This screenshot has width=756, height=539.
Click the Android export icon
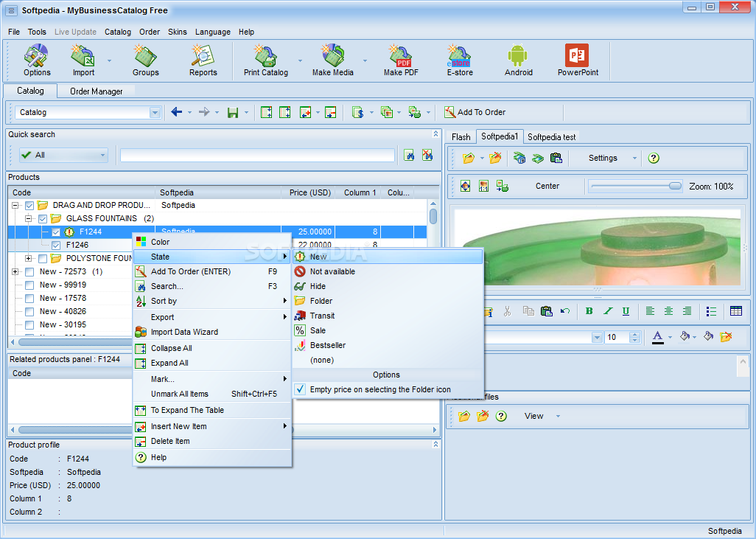click(518, 60)
